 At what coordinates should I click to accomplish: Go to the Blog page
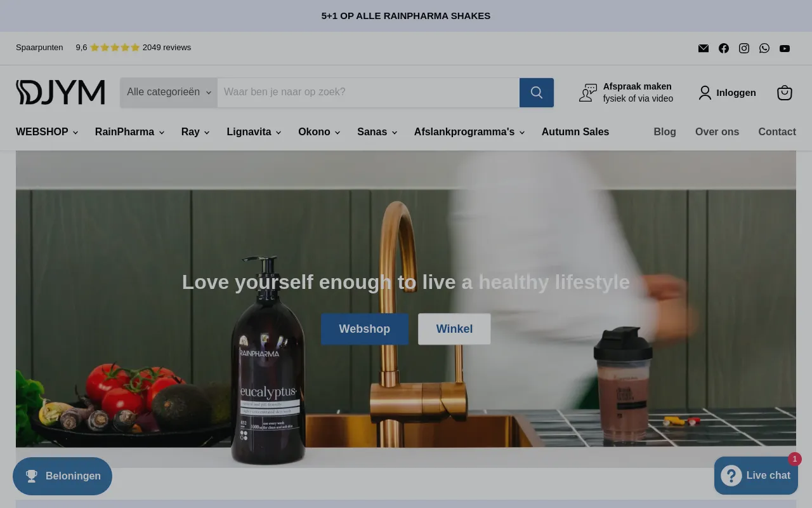(x=665, y=132)
